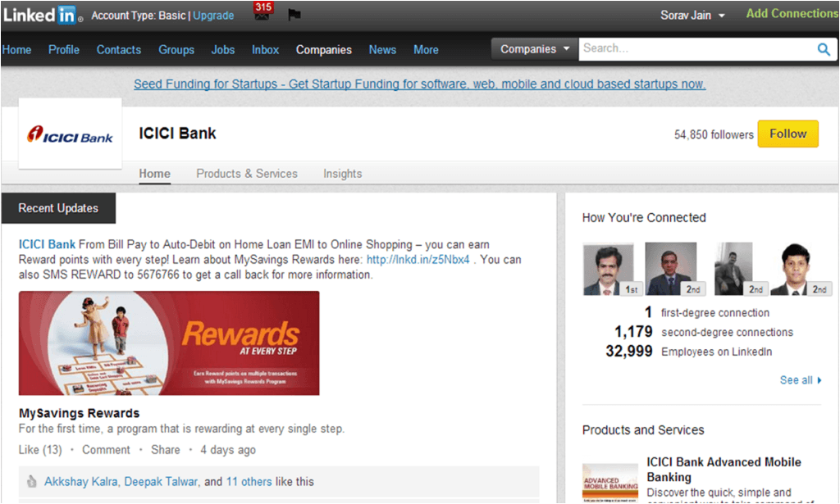Image resolution: width=840 pixels, height=504 pixels.
Task: Open the More menu
Action: pos(426,50)
